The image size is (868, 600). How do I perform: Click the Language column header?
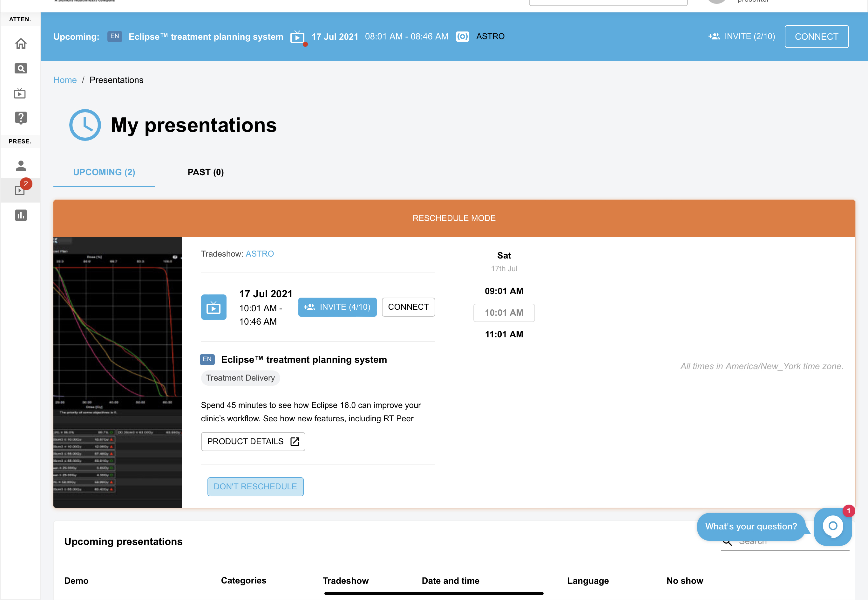[588, 581]
